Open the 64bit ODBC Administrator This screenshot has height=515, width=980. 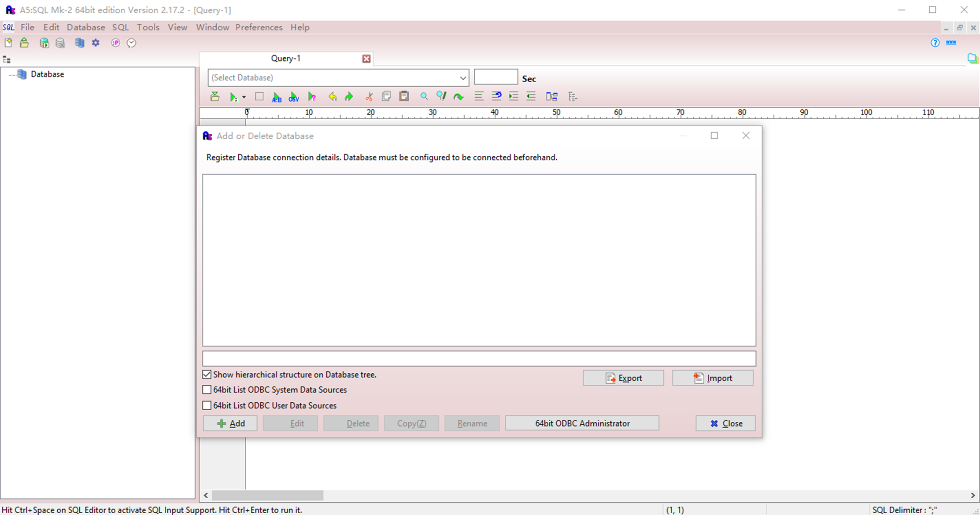(x=582, y=423)
